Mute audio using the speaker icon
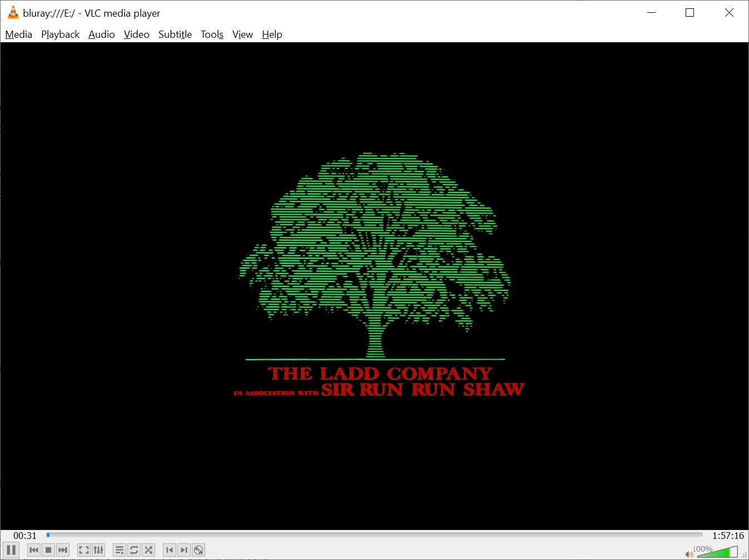 (x=689, y=554)
